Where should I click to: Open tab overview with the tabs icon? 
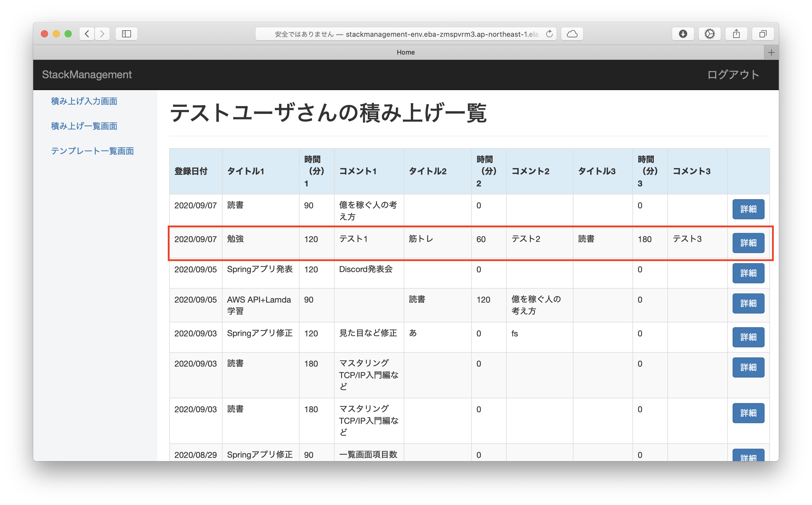[763, 33]
